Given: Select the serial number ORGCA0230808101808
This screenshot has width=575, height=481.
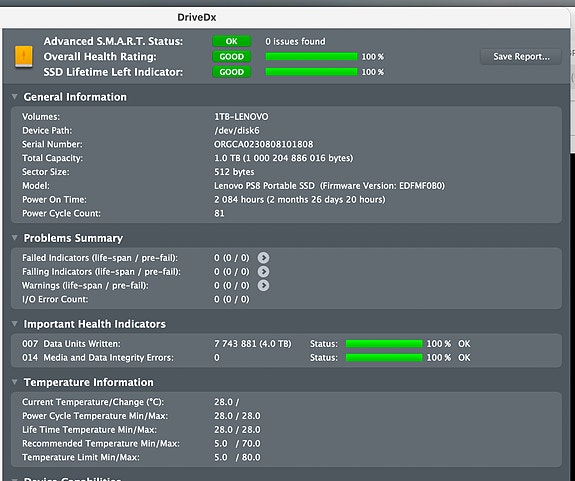Looking at the screenshot, I should (264, 144).
